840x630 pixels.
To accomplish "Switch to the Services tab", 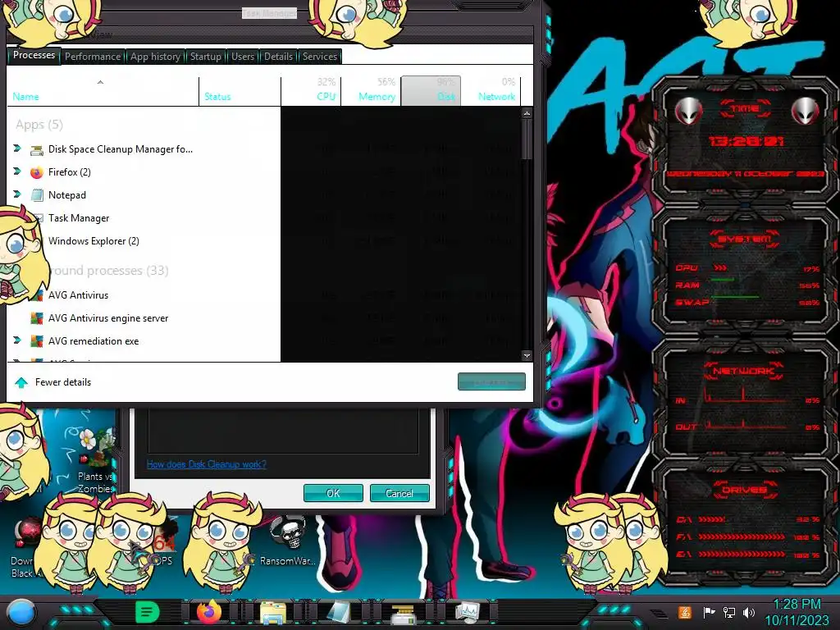I will click(x=320, y=57).
